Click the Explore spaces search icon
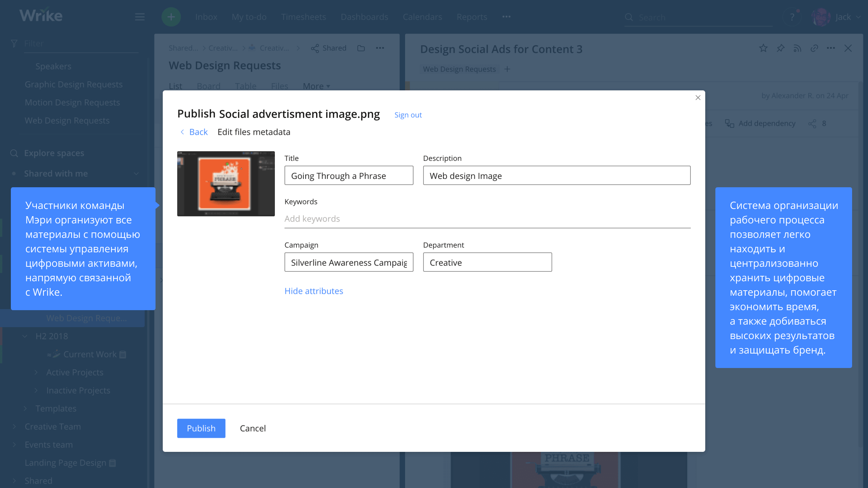The height and width of the screenshot is (488, 868). [x=14, y=153]
